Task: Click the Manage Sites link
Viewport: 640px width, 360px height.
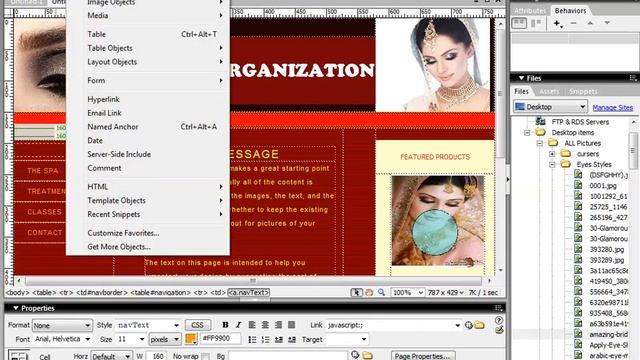Action: click(613, 107)
